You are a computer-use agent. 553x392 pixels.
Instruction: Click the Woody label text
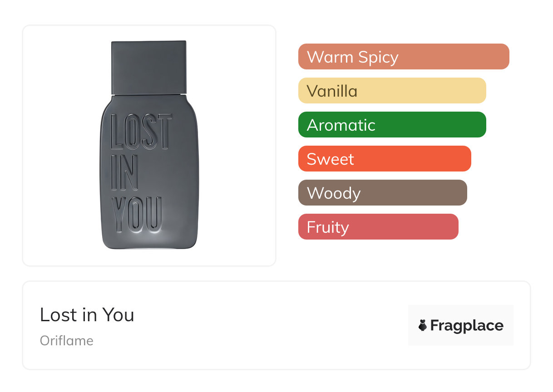333,193
